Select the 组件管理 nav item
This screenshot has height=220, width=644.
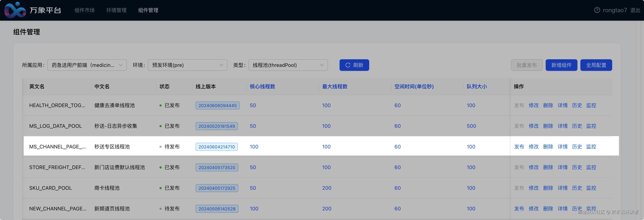pyautogui.click(x=148, y=10)
